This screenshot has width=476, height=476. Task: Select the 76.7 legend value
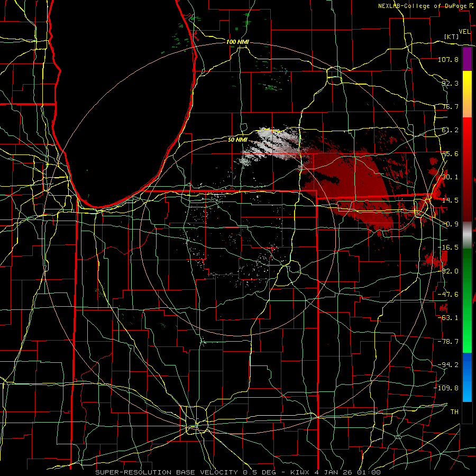point(450,106)
